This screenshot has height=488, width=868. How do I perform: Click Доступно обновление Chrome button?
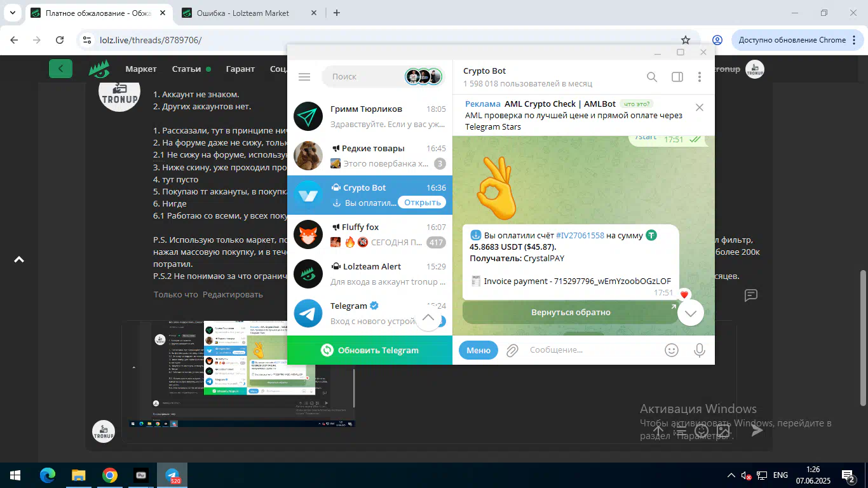pos(797,40)
